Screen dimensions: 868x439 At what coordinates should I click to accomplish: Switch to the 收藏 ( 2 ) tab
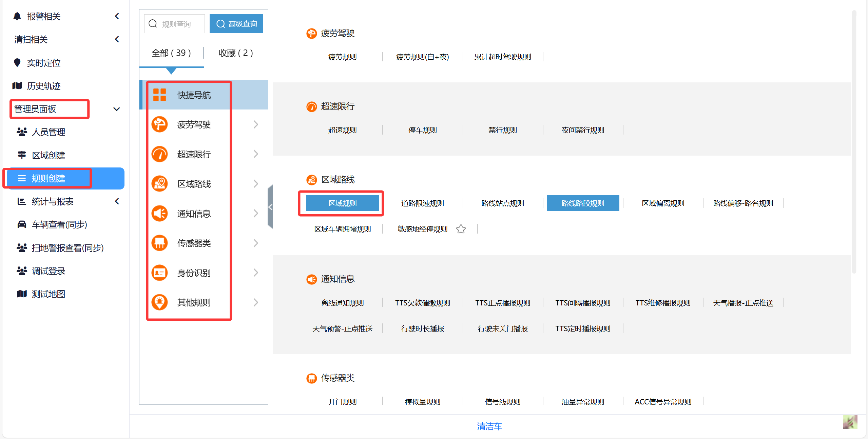(x=235, y=53)
